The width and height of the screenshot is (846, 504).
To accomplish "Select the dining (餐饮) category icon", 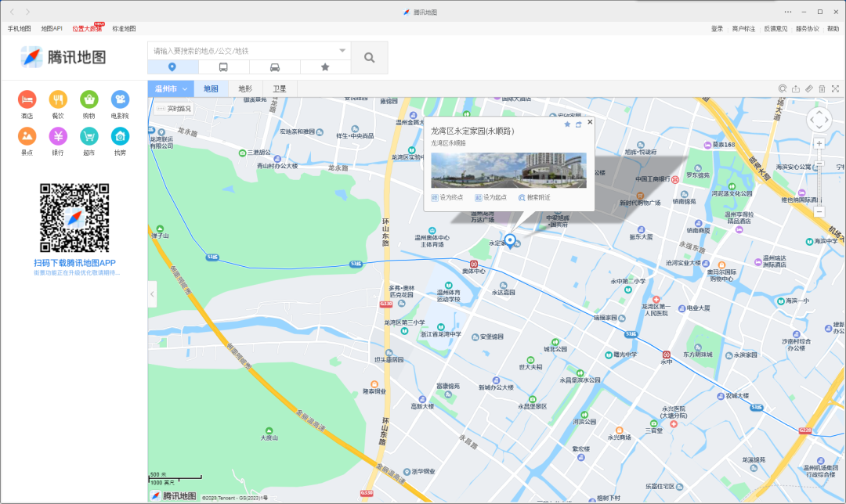I will (x=58, y=99).
